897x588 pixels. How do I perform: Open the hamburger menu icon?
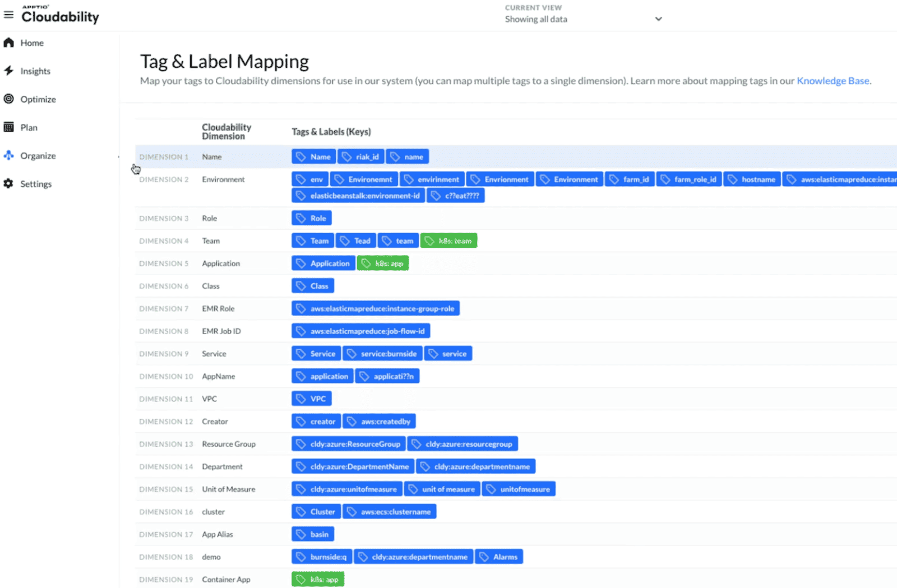click(x=8, y=15)
